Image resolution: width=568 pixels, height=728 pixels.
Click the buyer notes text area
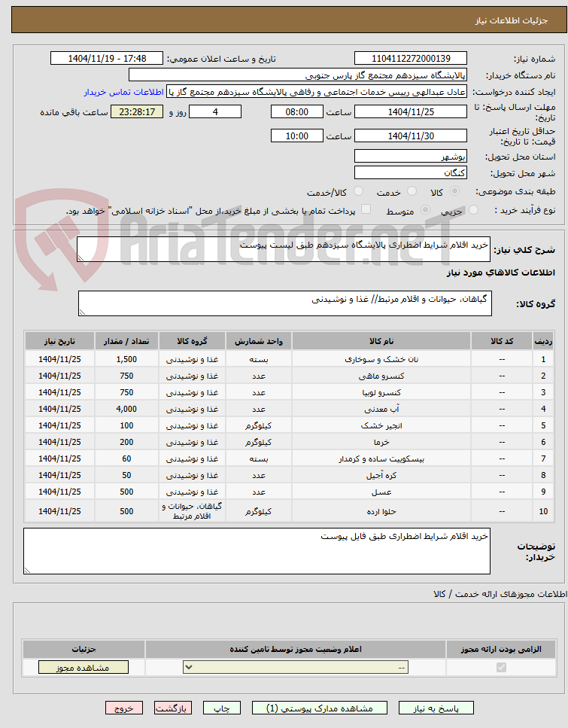tap(257, 551)
